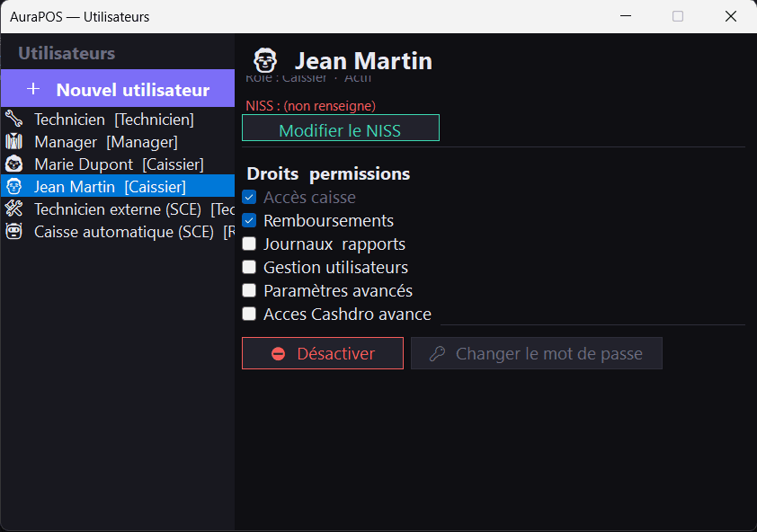757x532 pixels.
Task: Check Gestion utilisateurs
Action: pyautogui.click(x=249, y=267)
